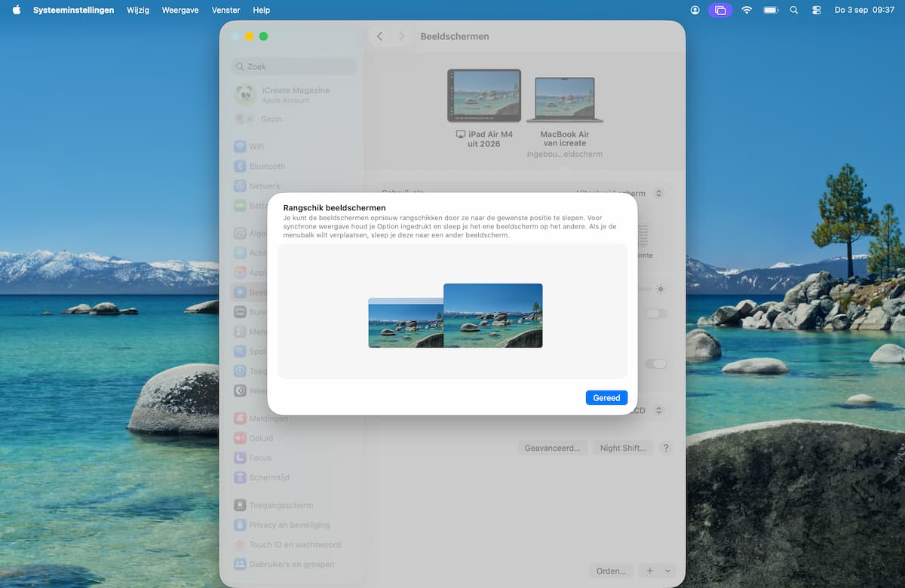
Task: Expand the chevron next to the plus button
Action: coord(667,571)
